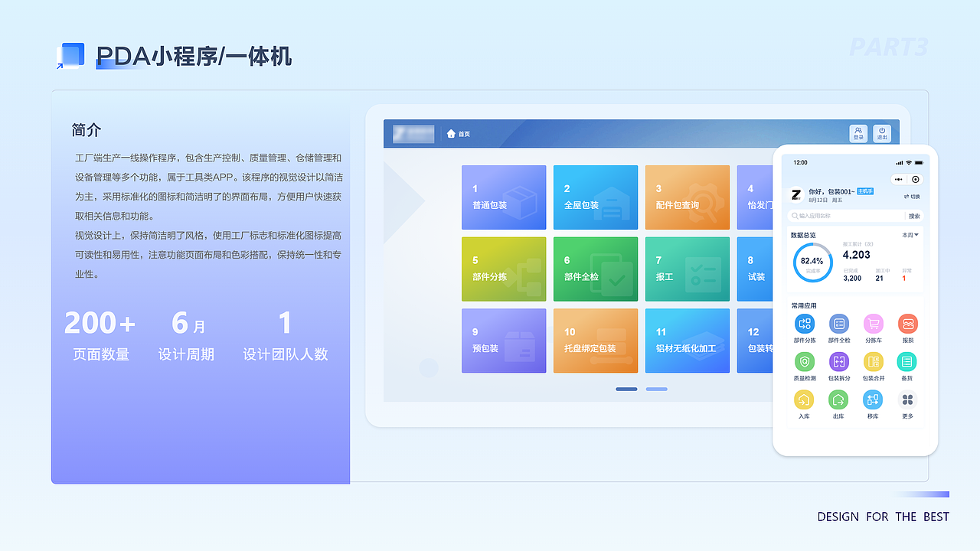Click the 加工中 21 value
The image size is (980, 551).
point(879,279)
